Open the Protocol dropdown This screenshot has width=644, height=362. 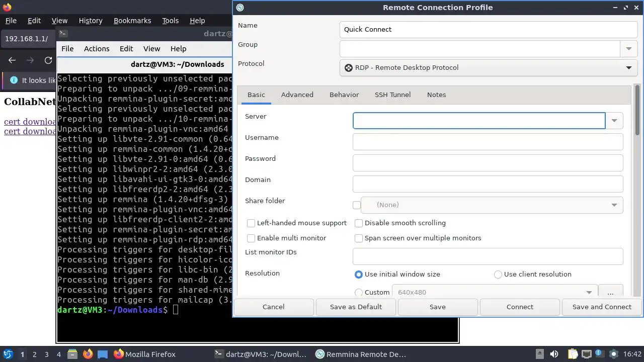tap(489, 67)
